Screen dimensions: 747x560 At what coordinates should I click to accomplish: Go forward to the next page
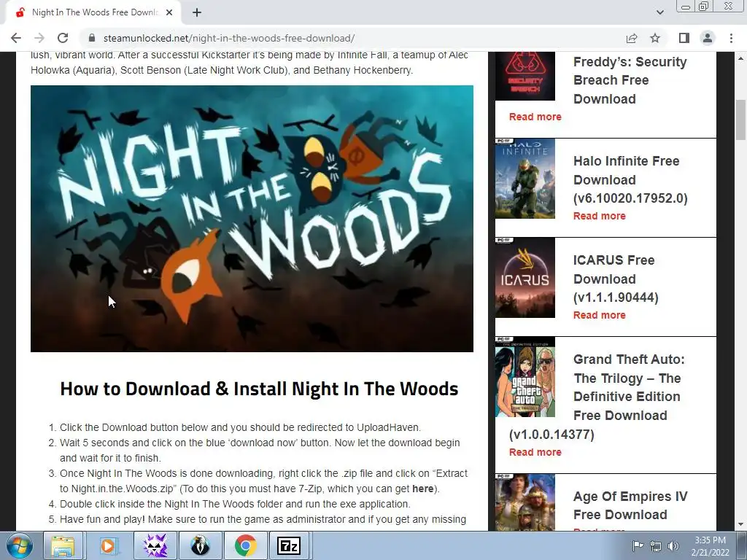tap(39, 38)
